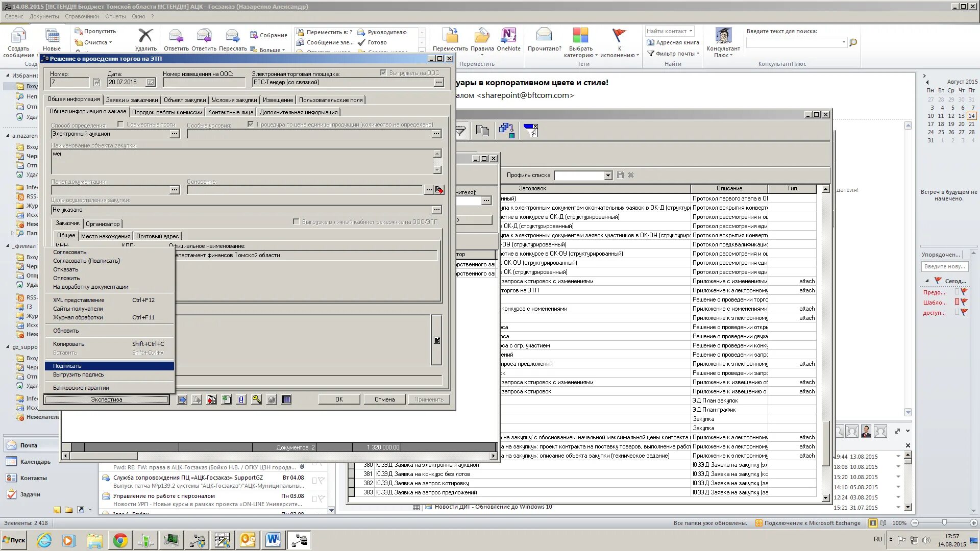Click the Отмена button

click(x=384, y=399)
